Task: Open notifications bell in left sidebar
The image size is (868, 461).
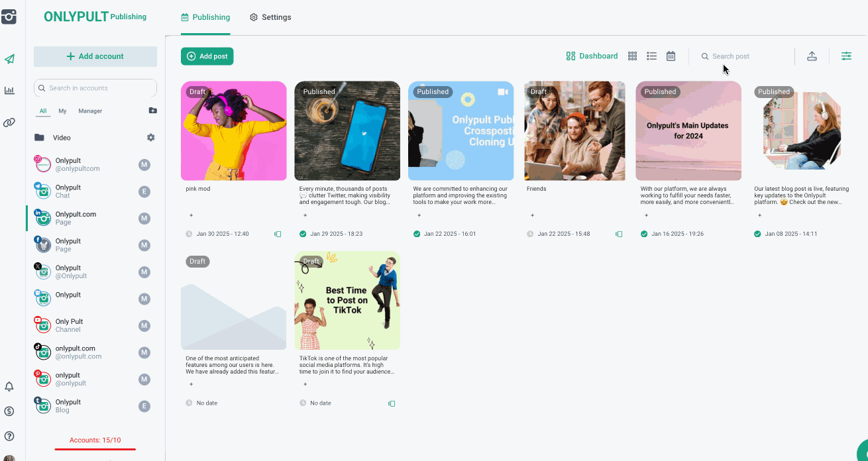Action: coord(9,386)
